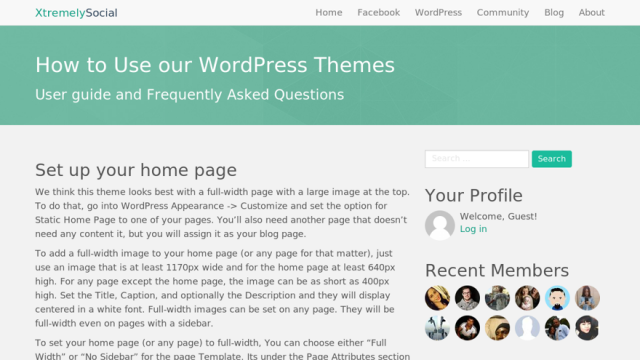
Task: Go to the WordPress navigation link
Action: pos(438,13)
